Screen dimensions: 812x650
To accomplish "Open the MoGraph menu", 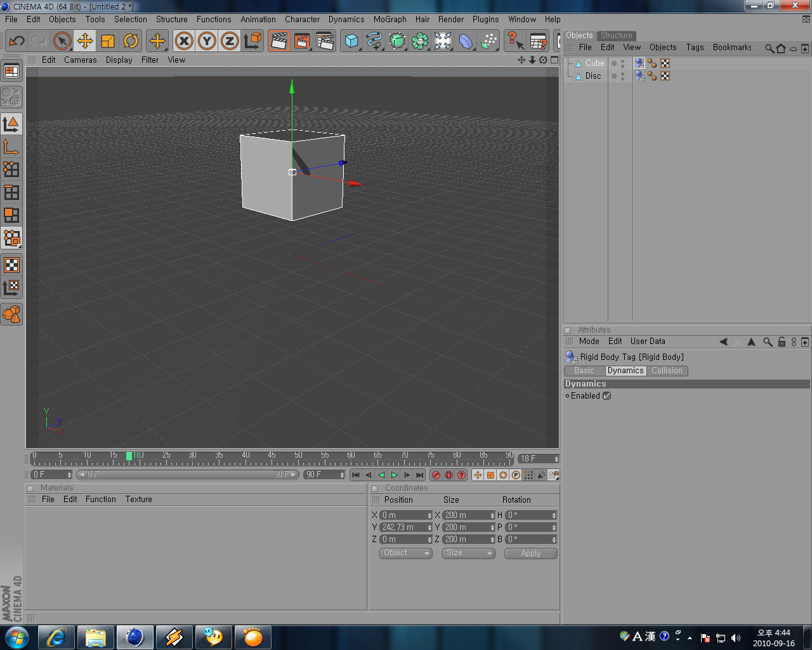I will [390, 20].
